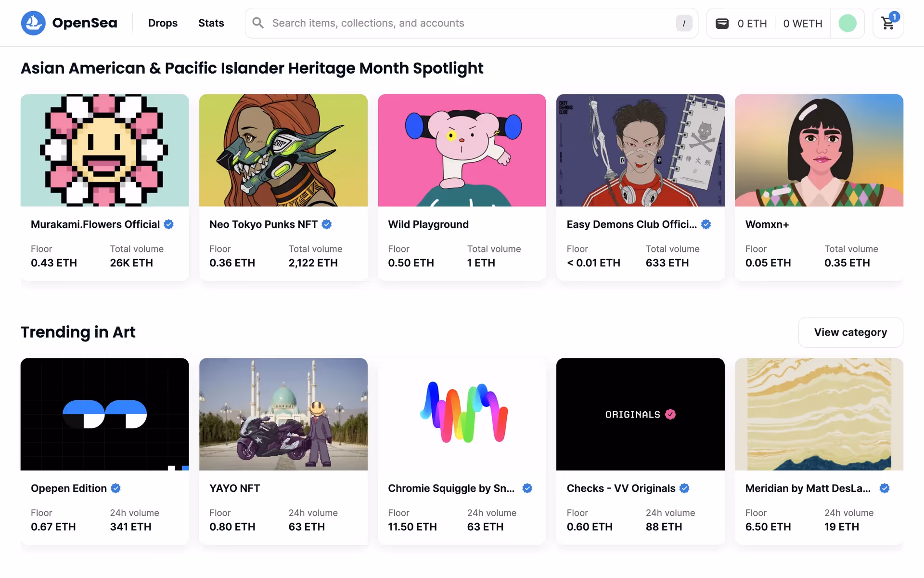The width and height of the screenshot is (924, 578).
Task: Click the 0 WETH balance
Action: pos(802,23)
